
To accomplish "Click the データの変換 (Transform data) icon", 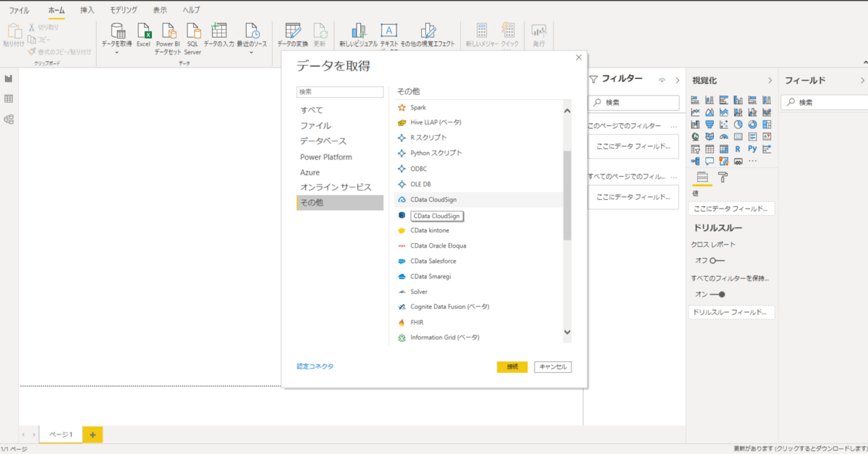I will click(x=293, y=31).
